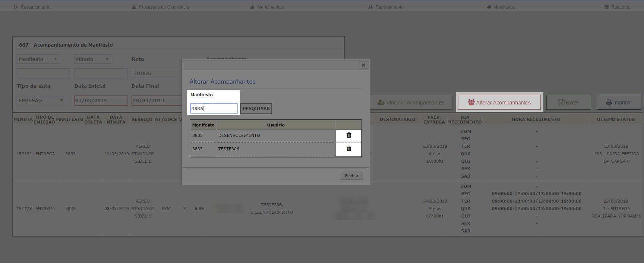644x263 pixels.
Task: Click the TIPO DE EMISSÃO column header
Action: tap(44, 119)
